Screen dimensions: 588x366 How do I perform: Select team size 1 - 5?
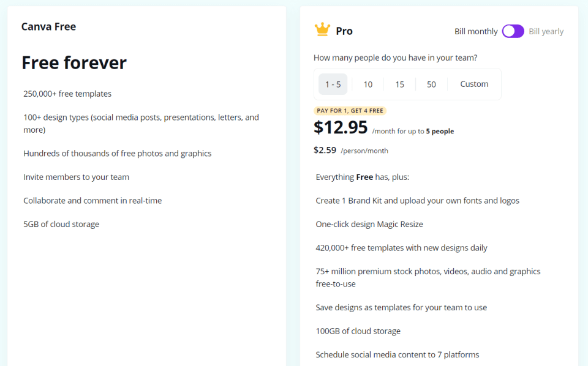coord(333,84)
